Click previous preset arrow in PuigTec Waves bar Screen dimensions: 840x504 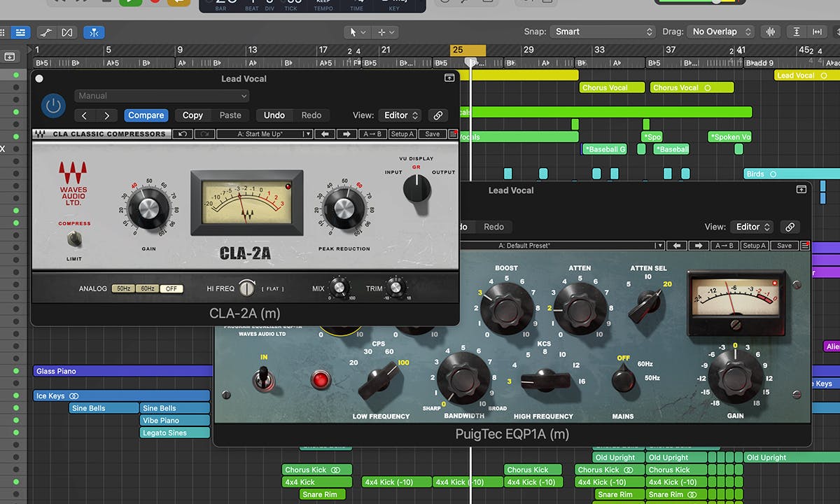(x=676, y=246)
